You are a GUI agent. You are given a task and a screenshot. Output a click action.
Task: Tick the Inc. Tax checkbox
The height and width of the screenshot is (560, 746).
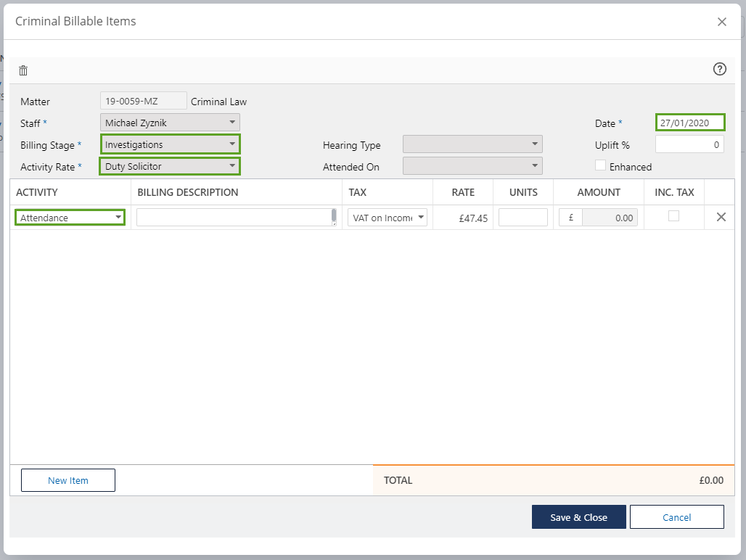coord(673,216)
